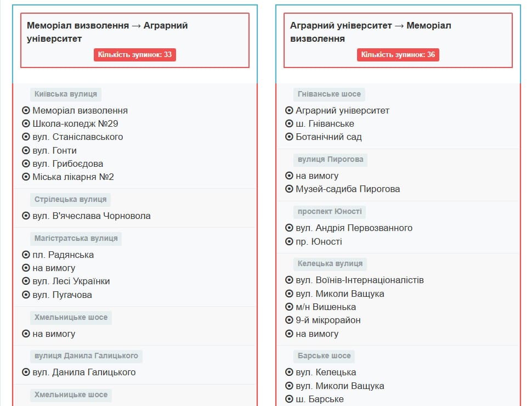
Task: Choose the Аграрний університет stop in the list
Action: tap(342, 110)
